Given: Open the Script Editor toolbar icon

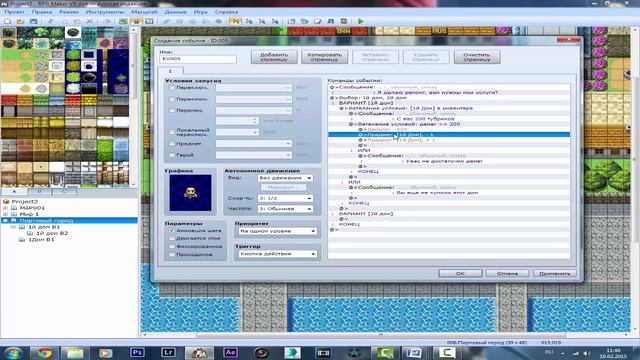Looking at the screenshot, I should pos(318,21).
